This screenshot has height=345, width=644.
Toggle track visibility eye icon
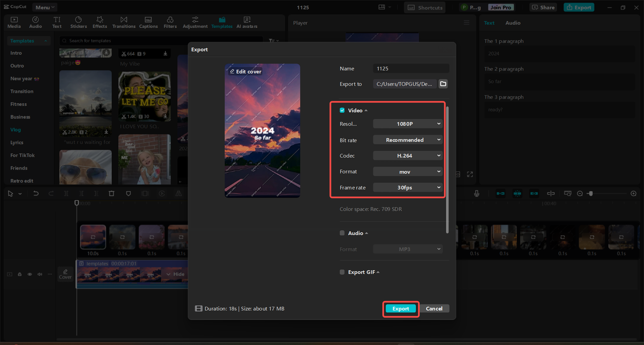coord(30,274)
